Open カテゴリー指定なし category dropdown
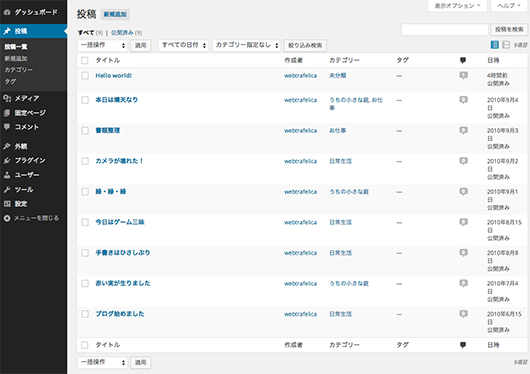Image resolution: width=530 pixels, height=374 pixels. pyautogui.click(x=247, y=45)
